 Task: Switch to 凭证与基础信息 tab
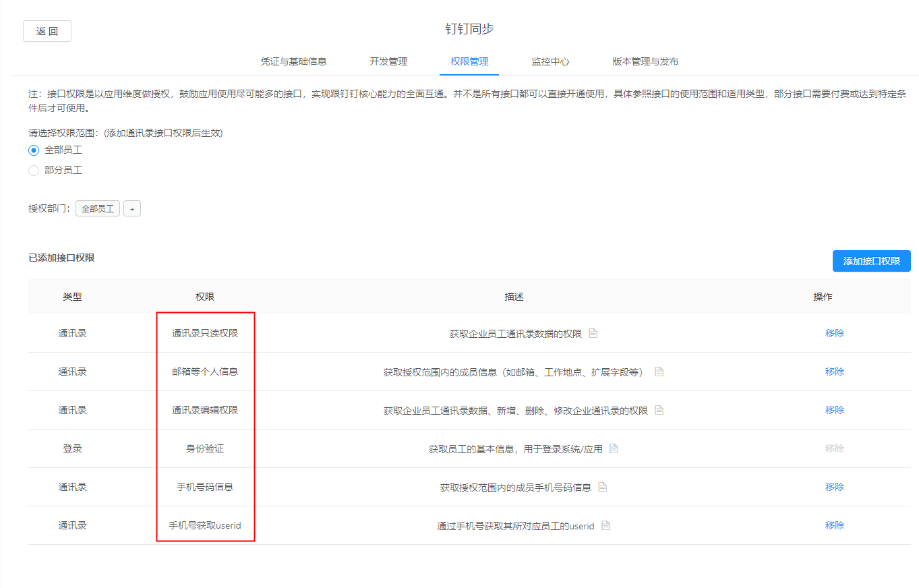pyautogui.click(x=293, y=61)
